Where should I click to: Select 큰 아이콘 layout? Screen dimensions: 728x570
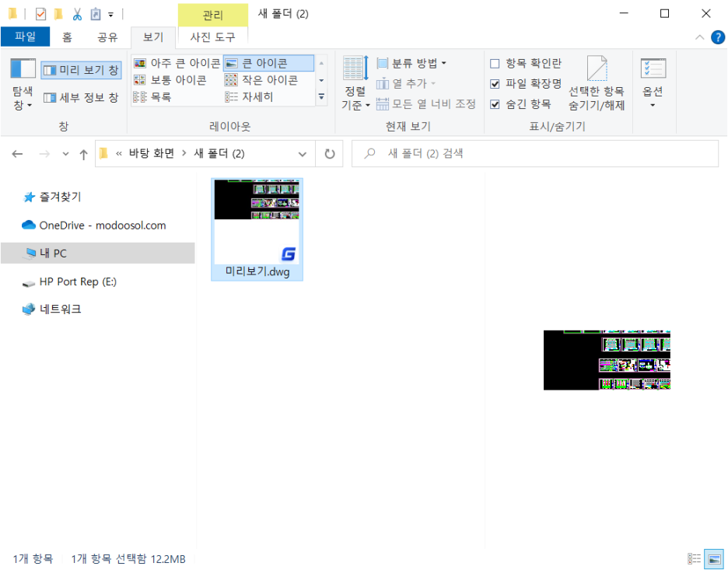coord(268,63)
